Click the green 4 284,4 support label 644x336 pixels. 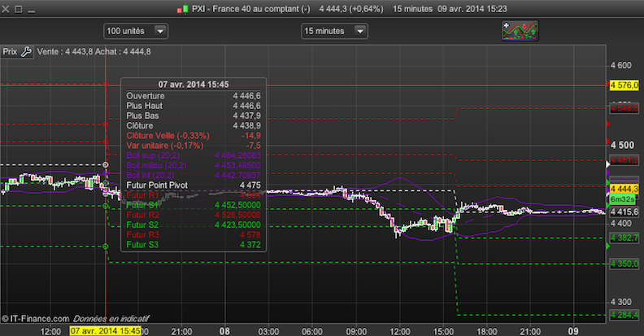point(624,315)
